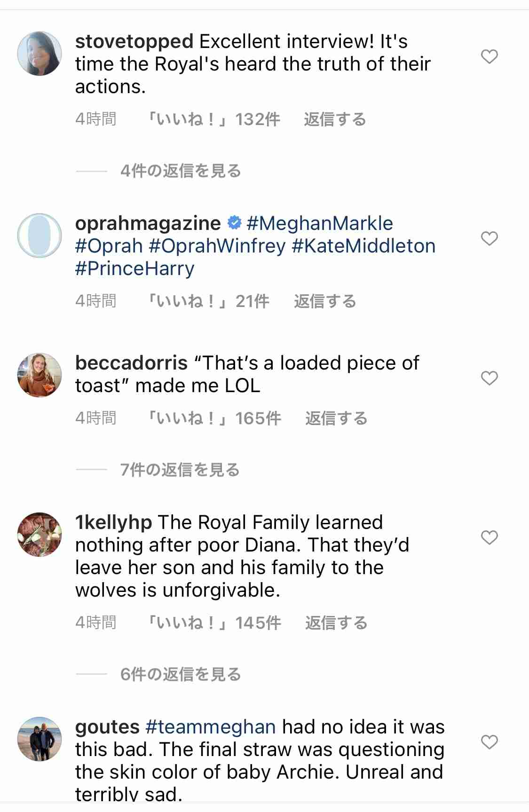Viewport: 529px width, 812px height.
Task: Expand the 6 replies under 1kellyhp
Action: pyautogui.click(x=181, y=674)
